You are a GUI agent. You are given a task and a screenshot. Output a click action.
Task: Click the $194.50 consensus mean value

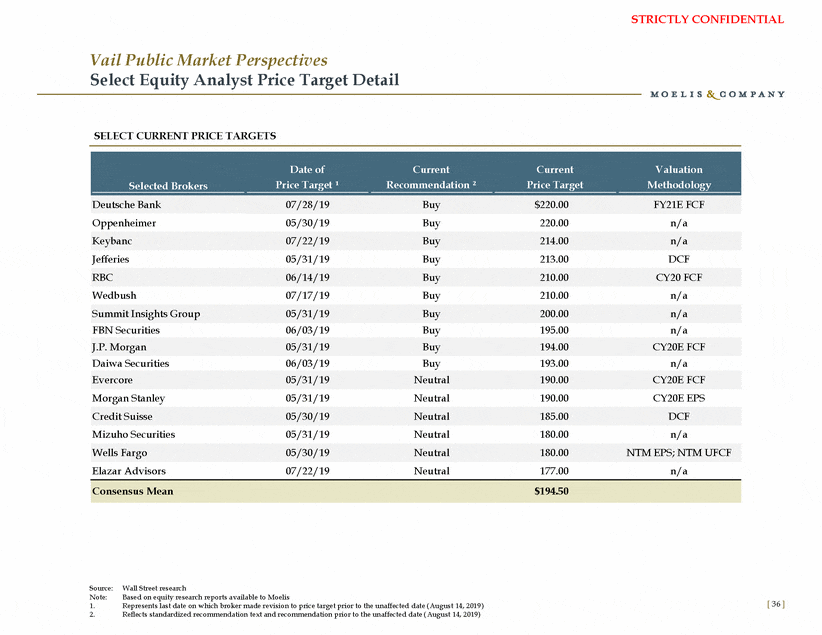coord(551,491)
